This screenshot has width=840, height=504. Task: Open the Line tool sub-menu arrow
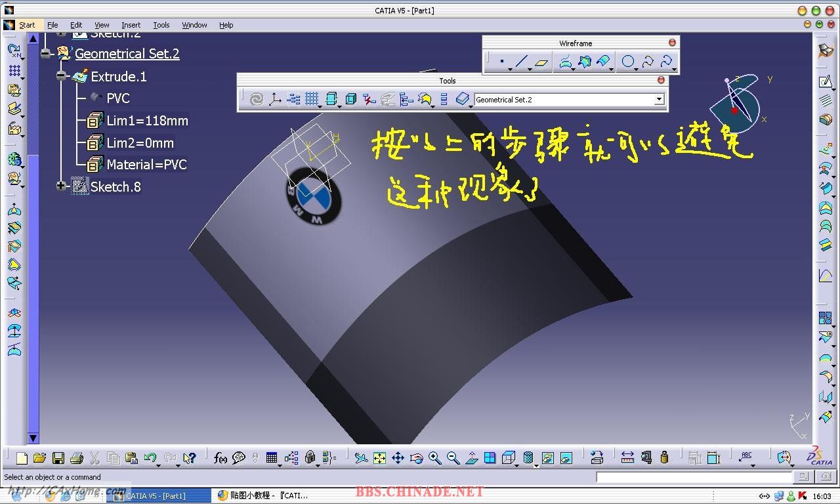coord(529,68)
